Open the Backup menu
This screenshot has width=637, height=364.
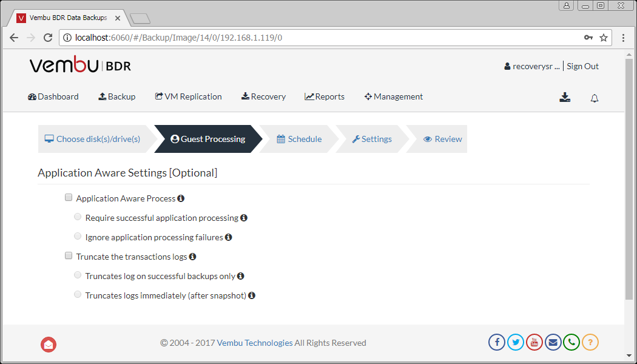pyautogui.click(x=117, y=96)
